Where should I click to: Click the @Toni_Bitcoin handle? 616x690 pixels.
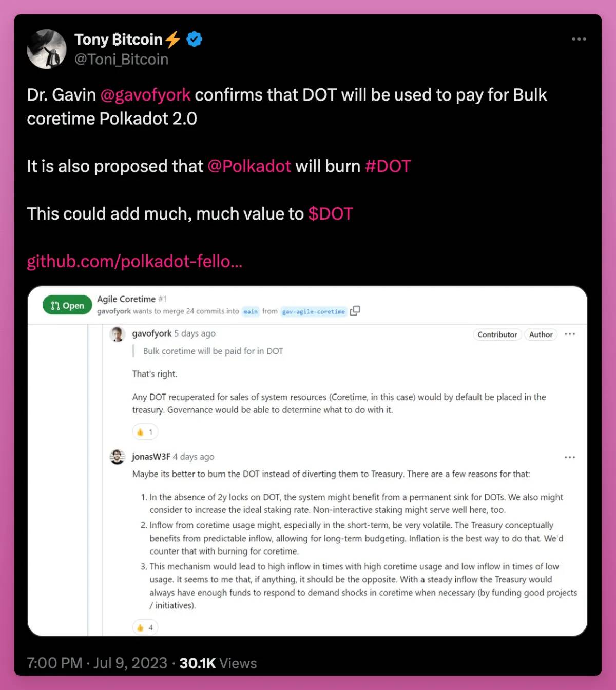point(122,60)
